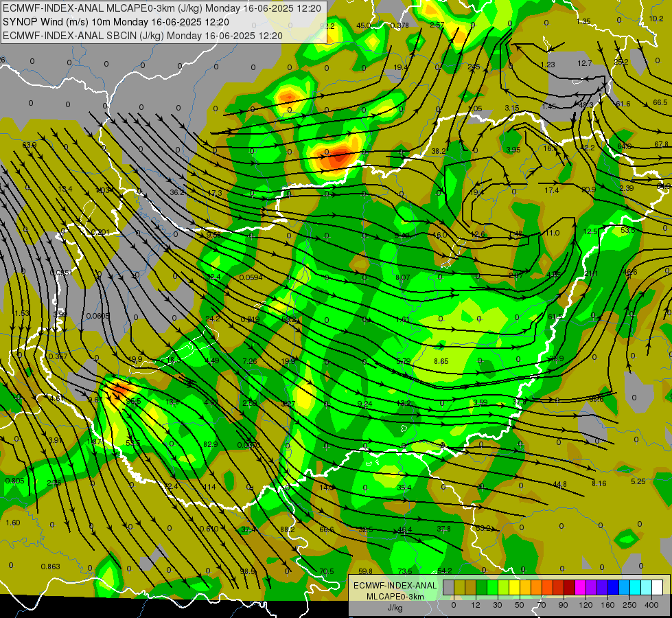Select the map value 114

click(209, 487)
